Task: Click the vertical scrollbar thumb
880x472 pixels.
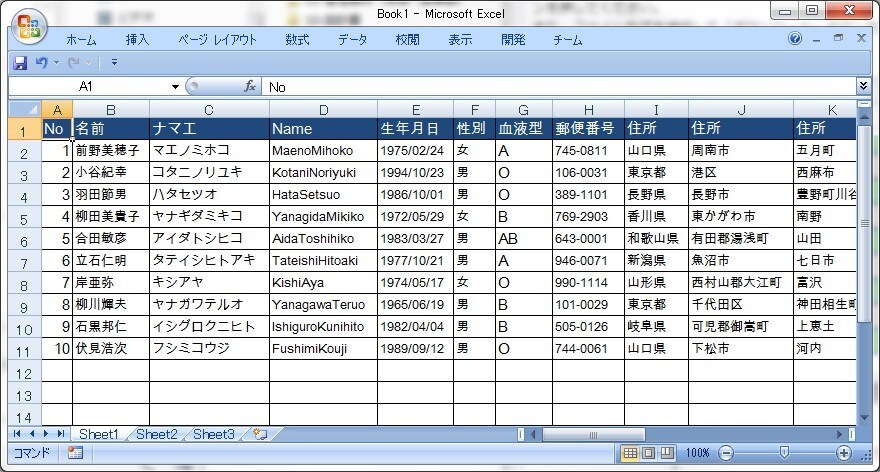Action: (x=864, y=223)
